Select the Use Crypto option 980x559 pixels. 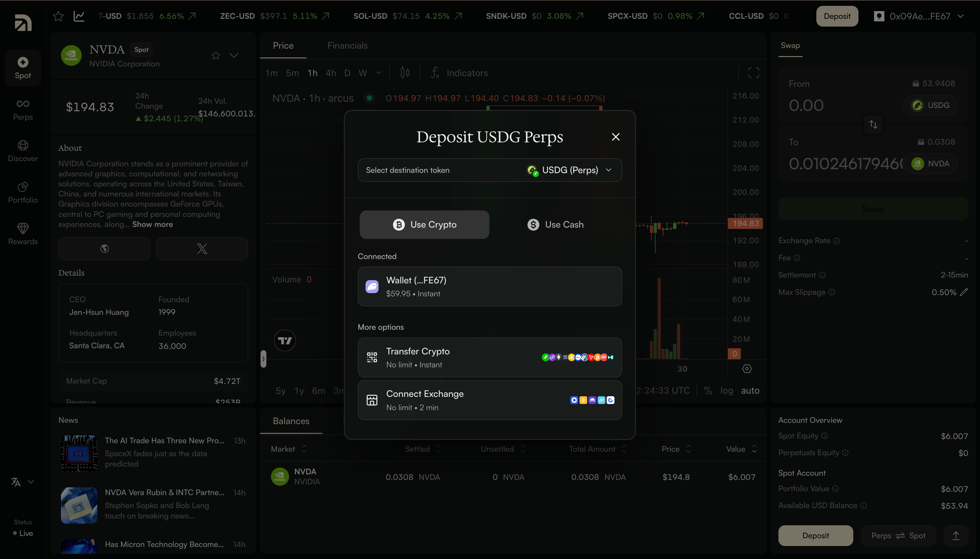click(x=425, y=225)
